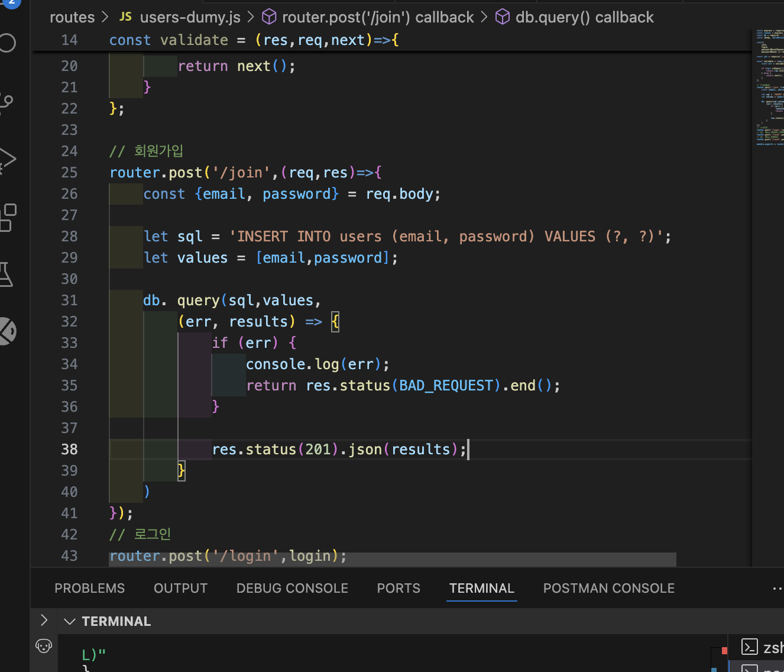
Task: Open db.query() callback breadcrumb
Action: [585, 17]
